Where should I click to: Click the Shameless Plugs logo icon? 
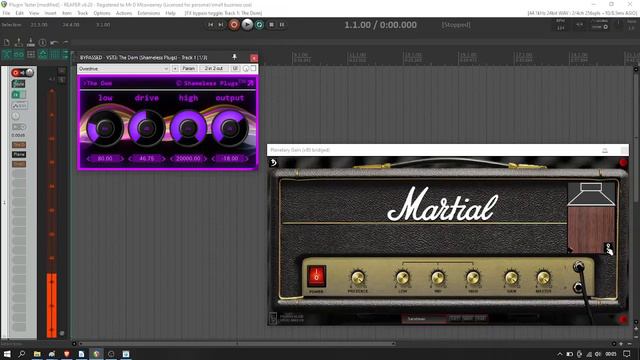coord(251,83)
